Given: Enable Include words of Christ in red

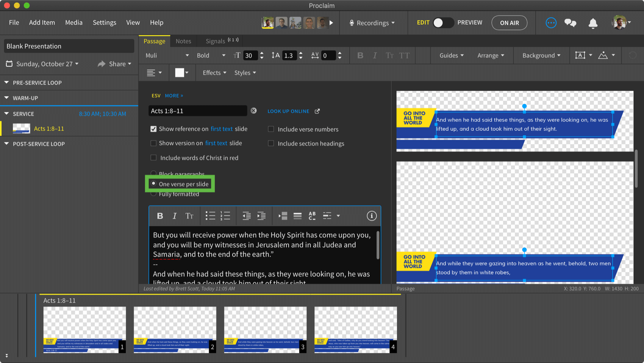Looking at the screenshot, I should (x=153, y=157).
